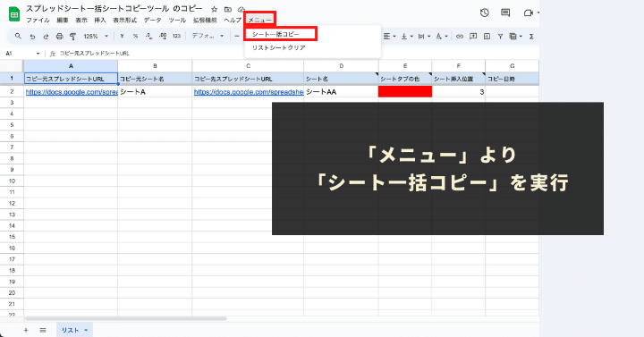Click the create filter icon

pos(500,36)
